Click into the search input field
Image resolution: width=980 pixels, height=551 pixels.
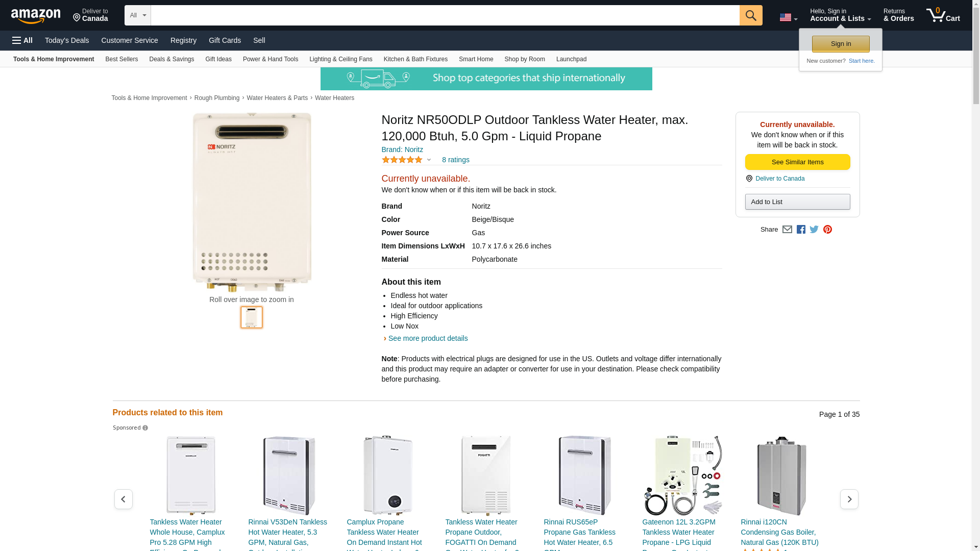point(445,15)
